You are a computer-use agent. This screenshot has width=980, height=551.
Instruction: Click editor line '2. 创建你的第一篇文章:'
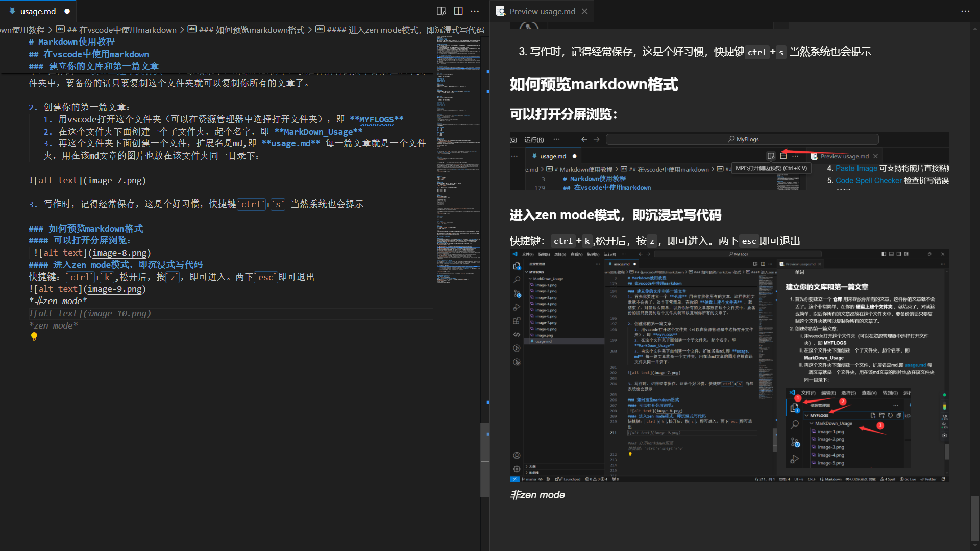[x=79, y=107]
